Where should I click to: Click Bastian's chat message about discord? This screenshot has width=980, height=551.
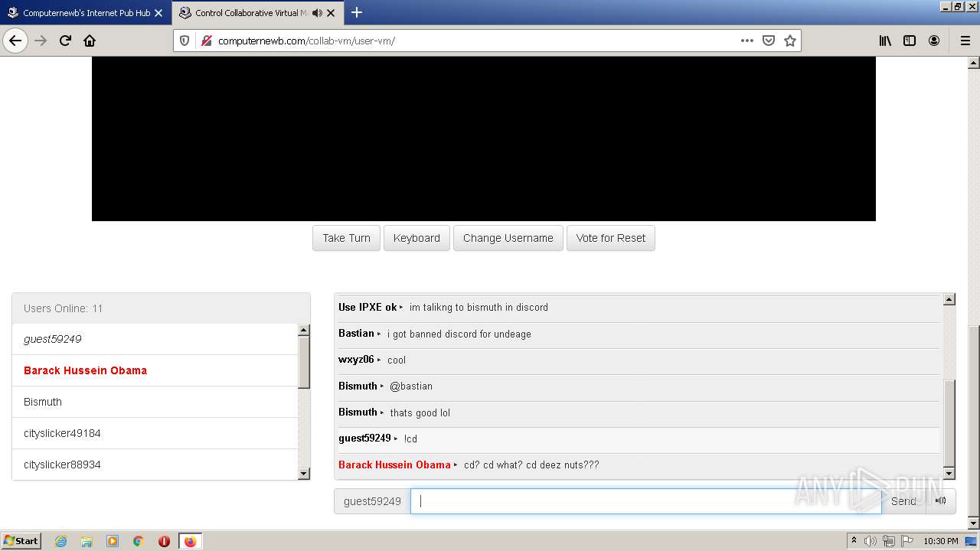tap(459, 334)
